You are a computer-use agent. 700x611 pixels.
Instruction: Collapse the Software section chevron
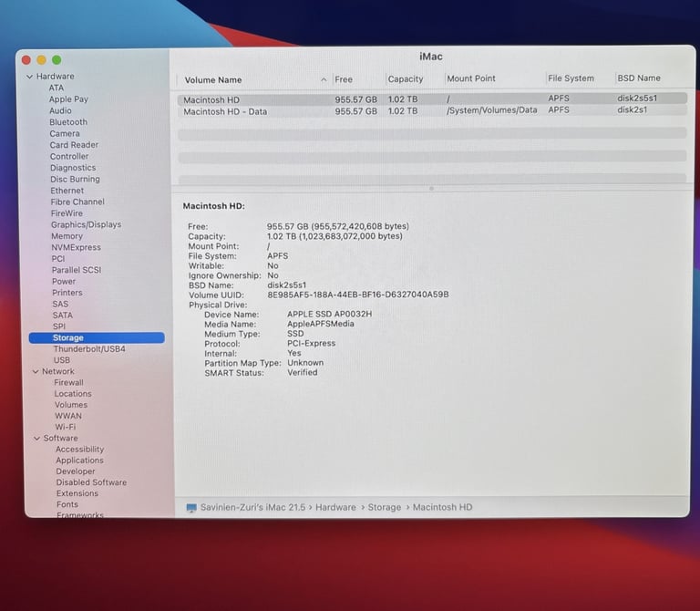click(37, 439)
